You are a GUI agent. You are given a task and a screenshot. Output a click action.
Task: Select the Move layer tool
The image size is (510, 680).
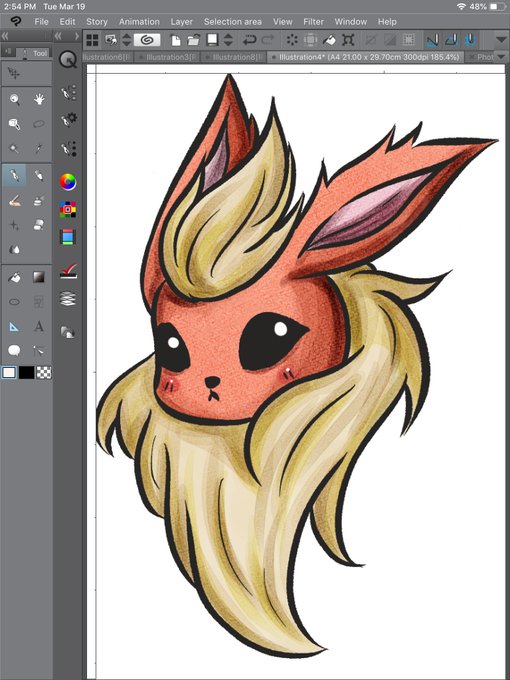[14, 74]
